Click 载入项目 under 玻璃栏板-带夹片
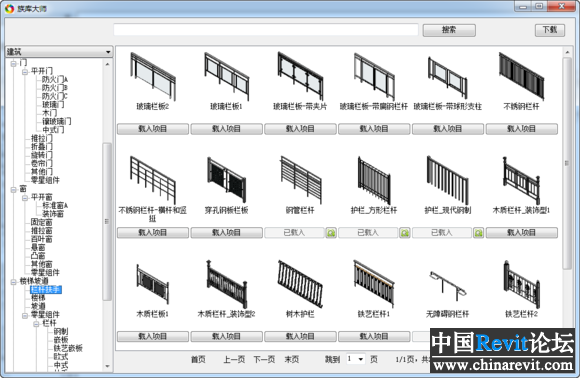580x378 pixels. [x=300, y=129]
